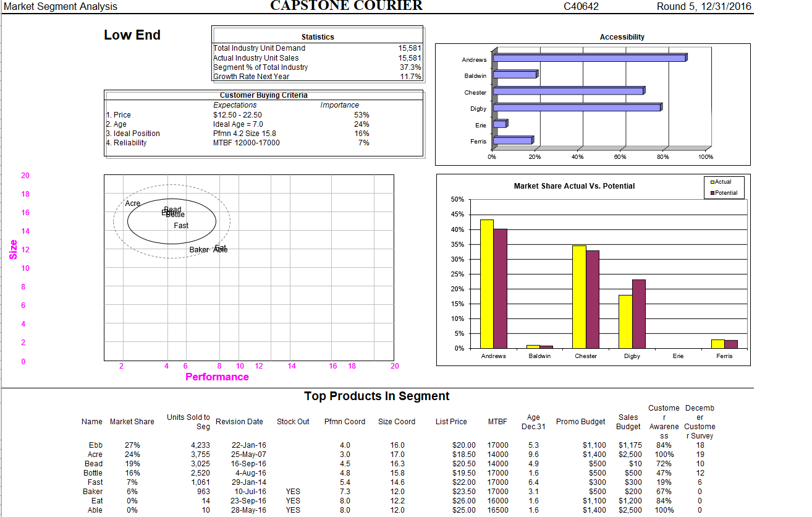Click the Low End segment heading
Image resolution: width=812 pixels, height=517 pixels.
(x=132, y=35)
